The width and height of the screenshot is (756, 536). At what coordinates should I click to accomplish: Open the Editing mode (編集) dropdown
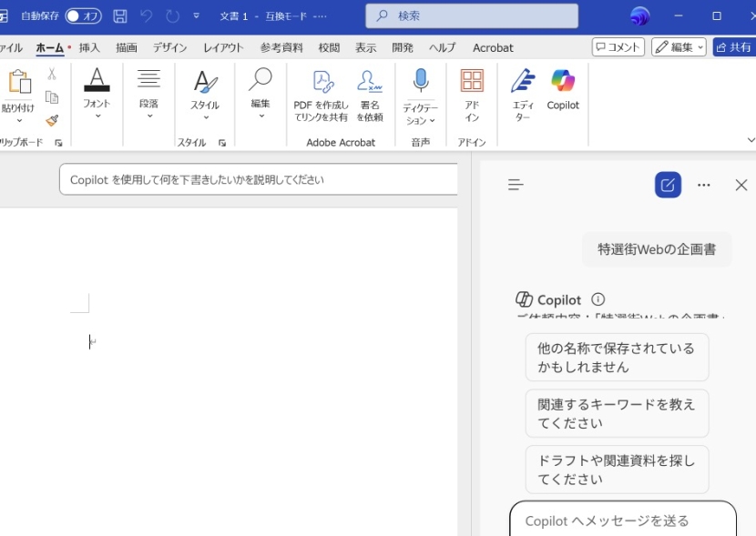[679, 47]
